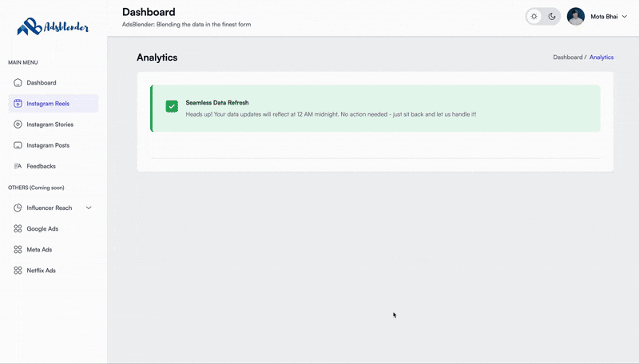This screenshot has width=639, height=364.
Task: Click the Netflix Ads grid icon
Action: coord(18,271)
